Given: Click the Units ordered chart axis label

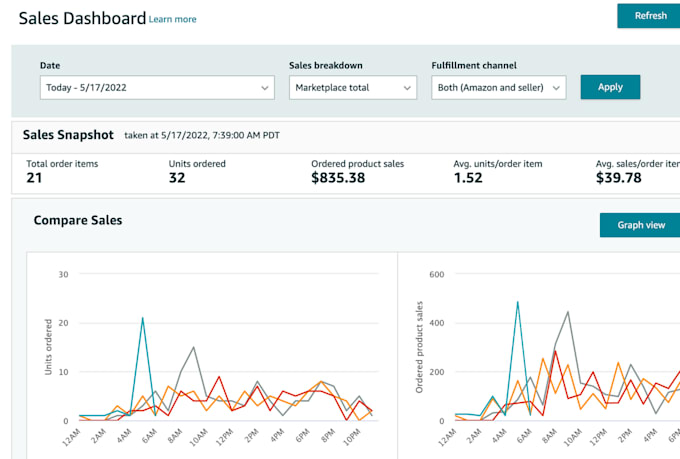Looking at the screenshot, I should coord(48,347).
